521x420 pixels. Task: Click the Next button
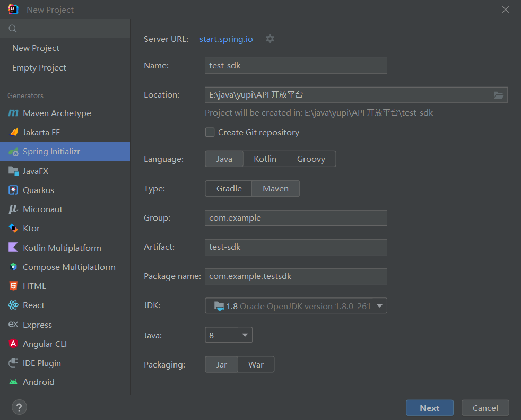(x=429, y=408)
